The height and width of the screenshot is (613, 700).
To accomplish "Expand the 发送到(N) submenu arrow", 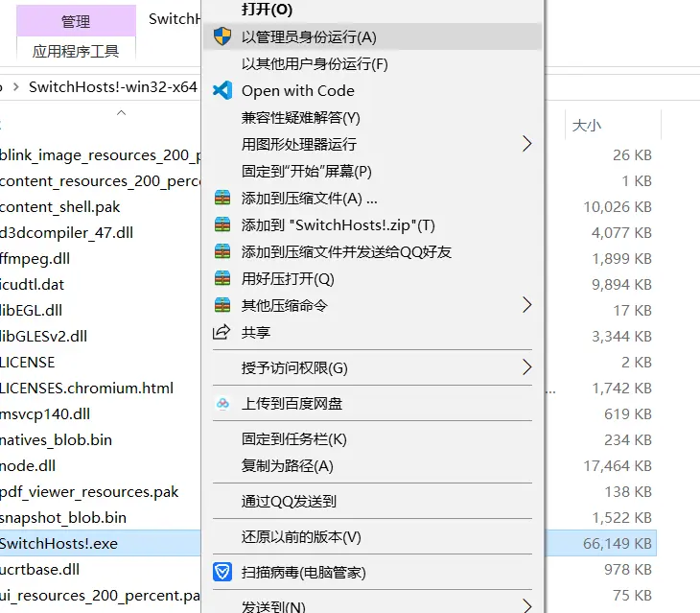I will point(526,605).
